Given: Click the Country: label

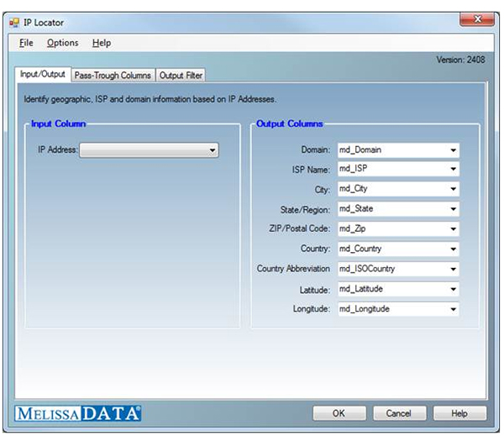Looking at the screenshot, I should tap(316, 249).
